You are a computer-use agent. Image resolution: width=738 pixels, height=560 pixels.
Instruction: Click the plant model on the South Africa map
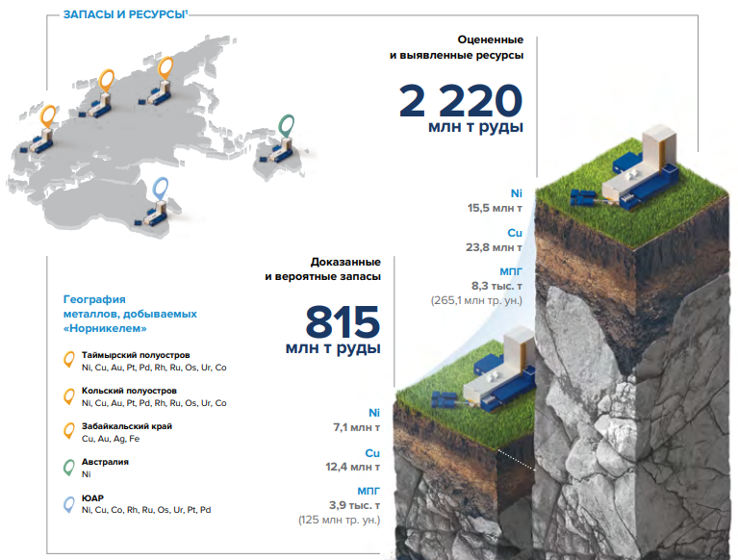(153, 213)
